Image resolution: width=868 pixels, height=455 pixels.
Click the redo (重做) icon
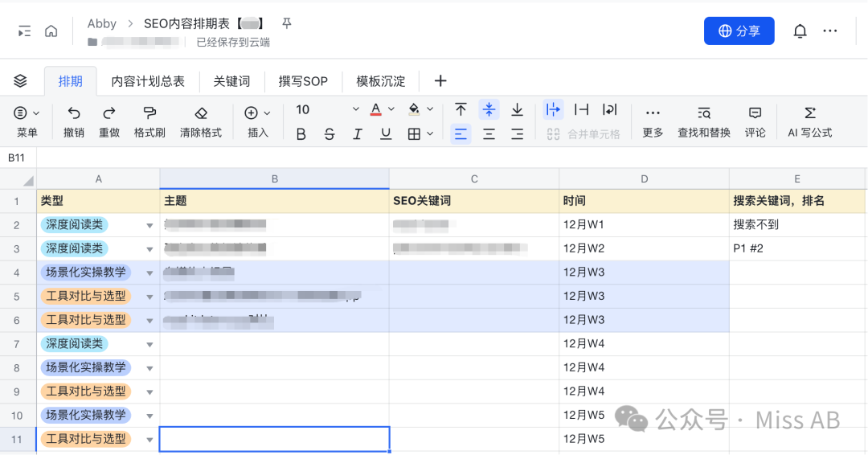coord(109,113)
